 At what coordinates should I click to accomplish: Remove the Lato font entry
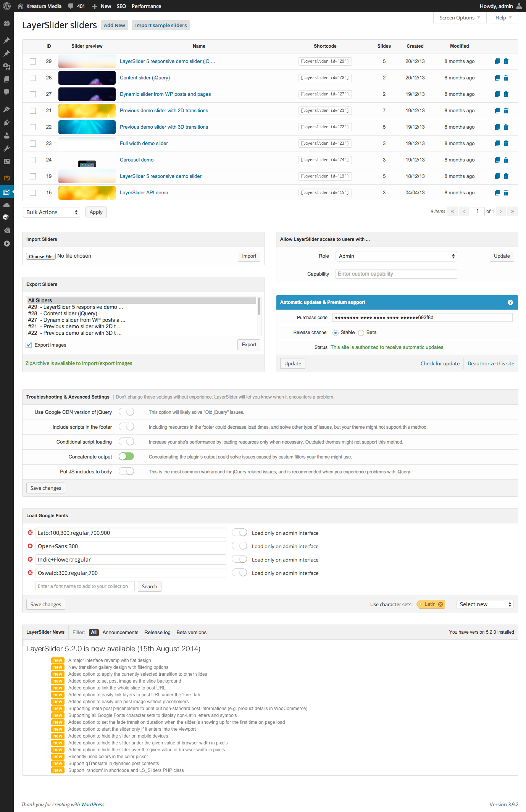(x=30, y=533)
